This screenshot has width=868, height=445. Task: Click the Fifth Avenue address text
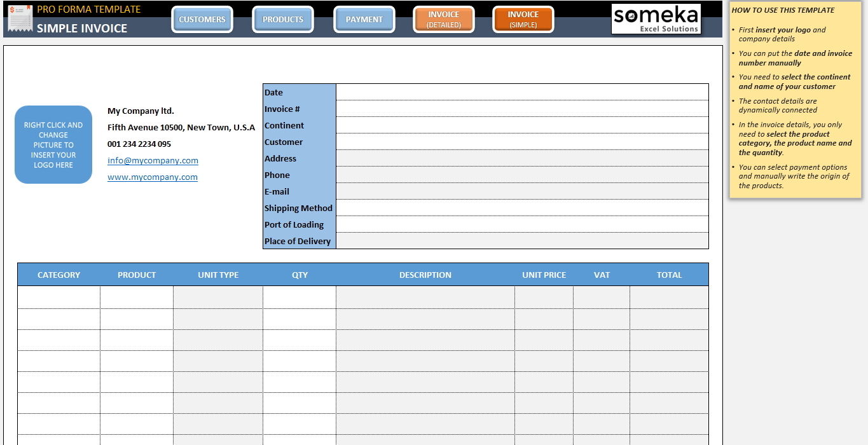point(181,128)
